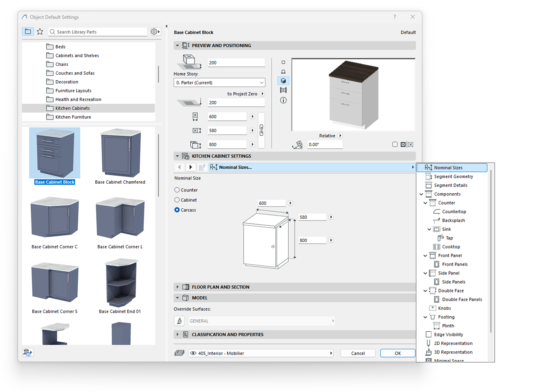Choose 2D Representation in the page list
Viewport: 554px width, 392px height.
tap(453, 343)
